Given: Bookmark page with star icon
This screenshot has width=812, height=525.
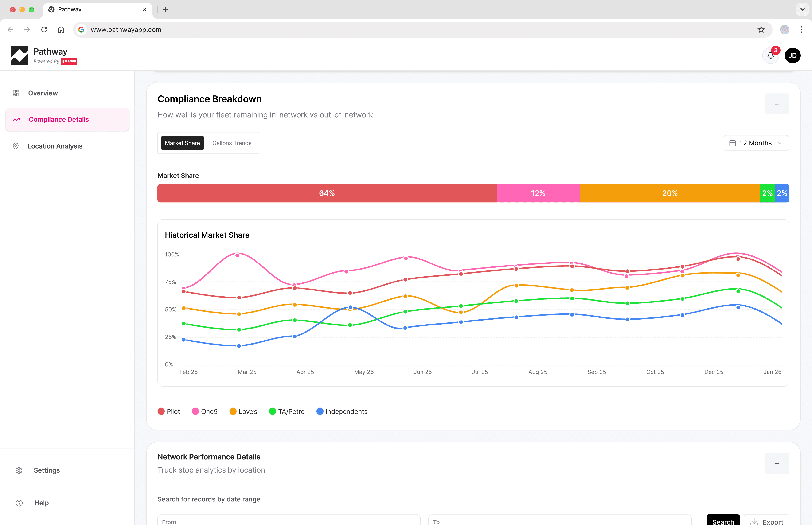Looking at the screenshot, I should (x=761, y=30).
